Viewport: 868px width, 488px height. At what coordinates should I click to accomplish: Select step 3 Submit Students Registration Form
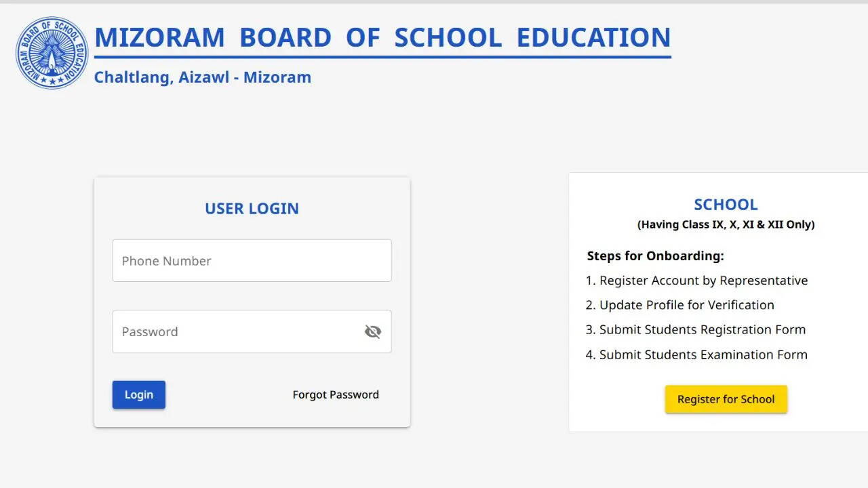(696, 329)
